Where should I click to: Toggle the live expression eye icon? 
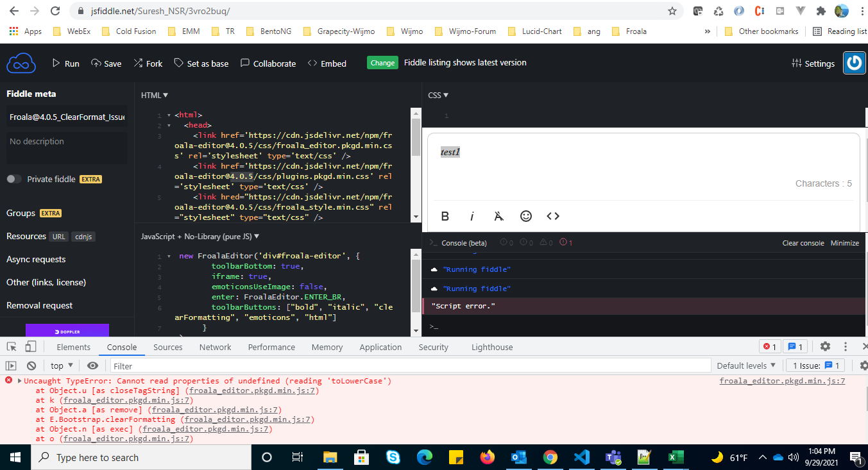(x=93, y=365)
